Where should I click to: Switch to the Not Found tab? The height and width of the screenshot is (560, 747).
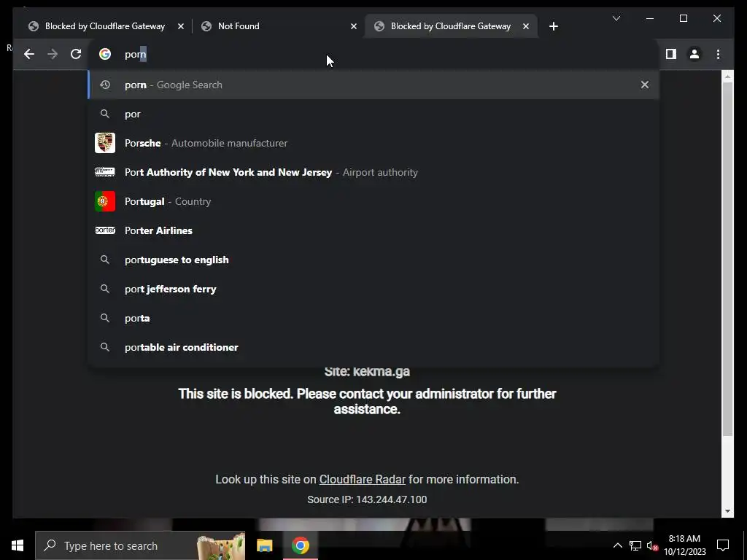(279, 27)
